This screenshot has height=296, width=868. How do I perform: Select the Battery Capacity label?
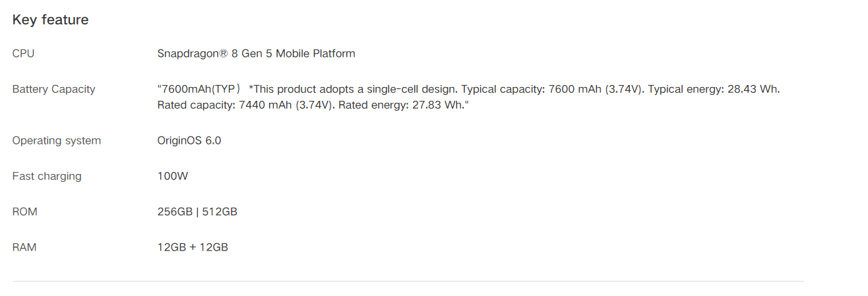tap(53, 89)
